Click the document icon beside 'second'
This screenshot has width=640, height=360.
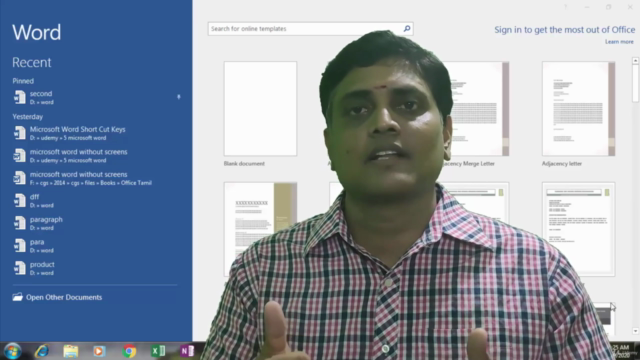pyautogui.click(x=19, y=98)
